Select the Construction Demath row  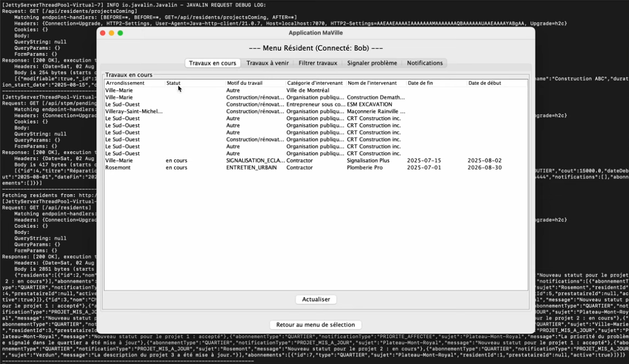(x=316, y=97)
